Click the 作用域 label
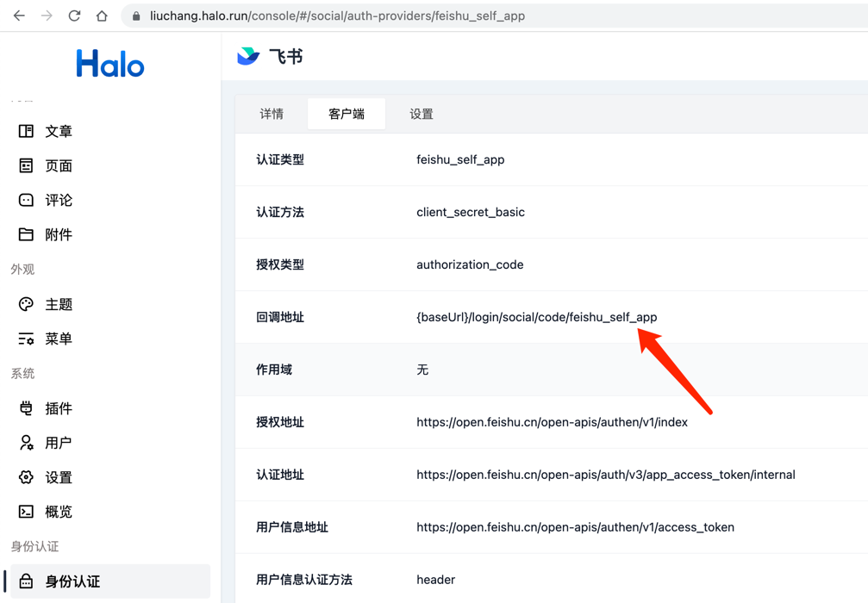This screenshot has width=868, height=603. tap(274, 370)
